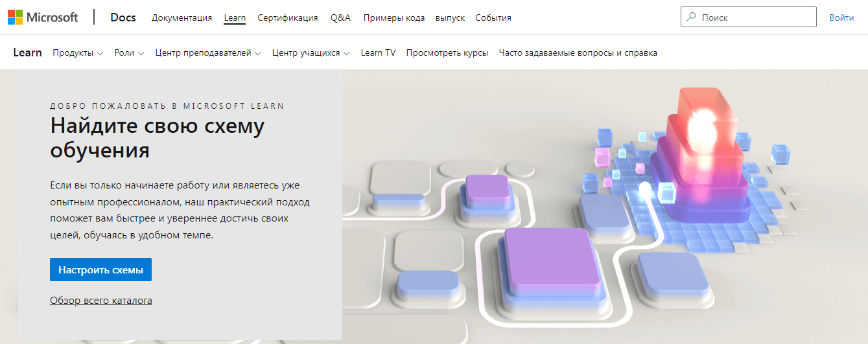This screenshot has width=868, height=344.
Task: Open the Обзор всего каталога link
Action: tap(101, 301)
